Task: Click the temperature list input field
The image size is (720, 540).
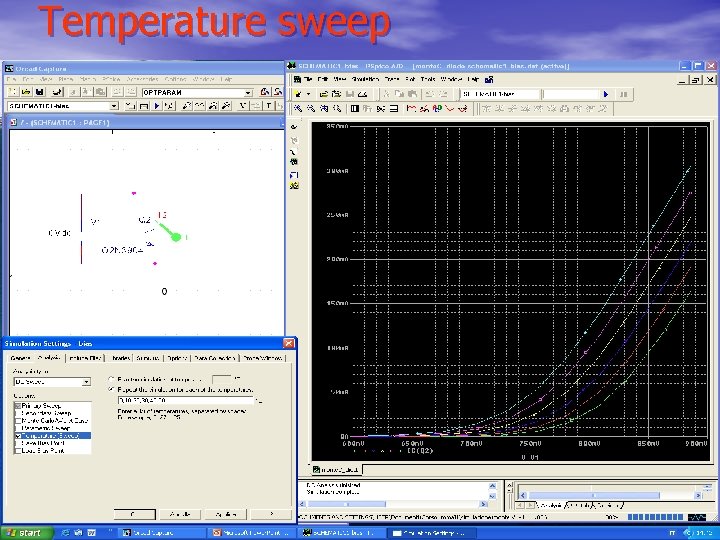Action: coord(186,400)
